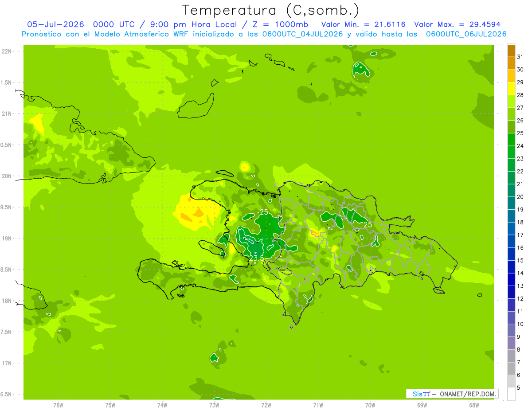Click the '68W' longitude axis label
532x411 pixels.
point(474,405)
